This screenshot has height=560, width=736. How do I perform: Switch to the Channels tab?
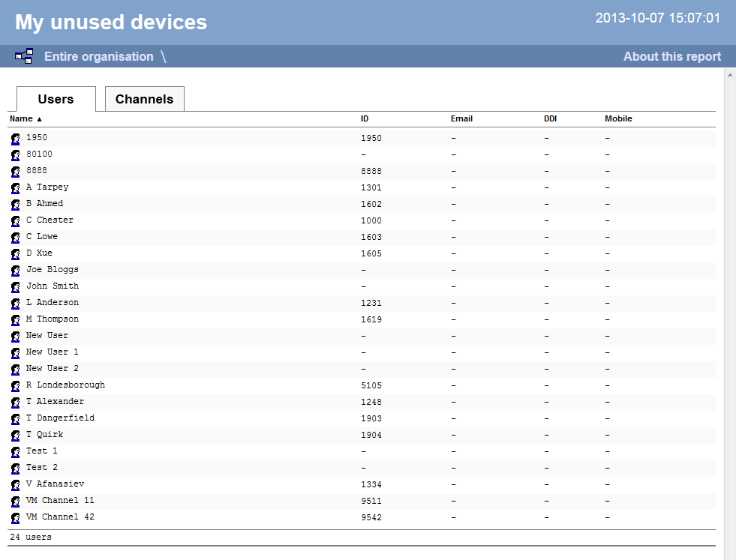coord(144,98)
